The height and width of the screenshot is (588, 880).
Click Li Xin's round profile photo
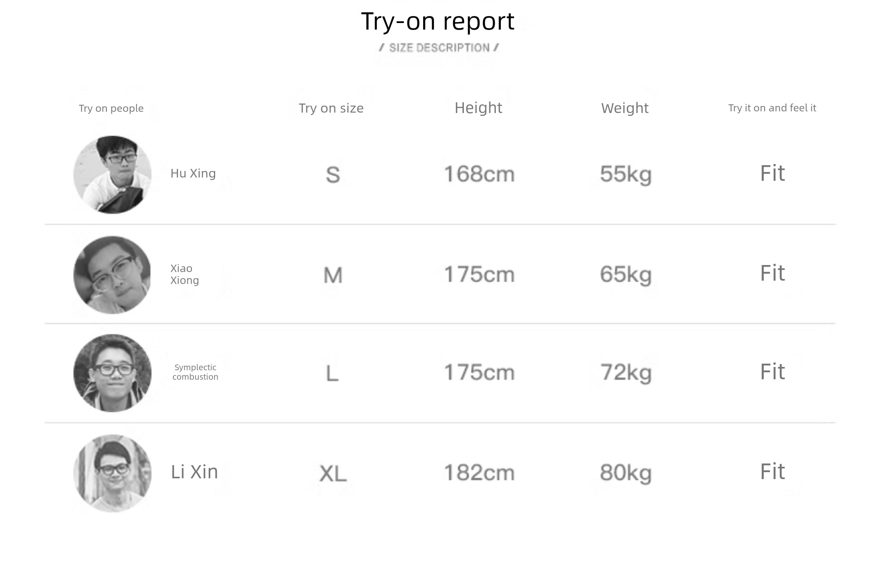point(112,473)
